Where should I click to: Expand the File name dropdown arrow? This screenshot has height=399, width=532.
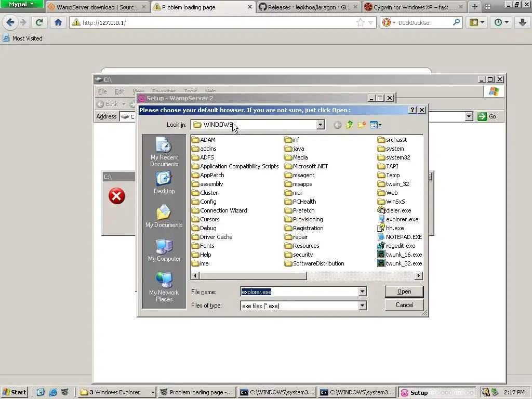coord(362,292)
